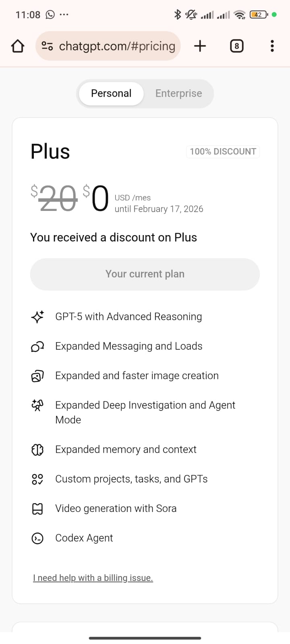Click the memory and context brain icon
This screenshot has height=644, width=290.
point(37,450)
